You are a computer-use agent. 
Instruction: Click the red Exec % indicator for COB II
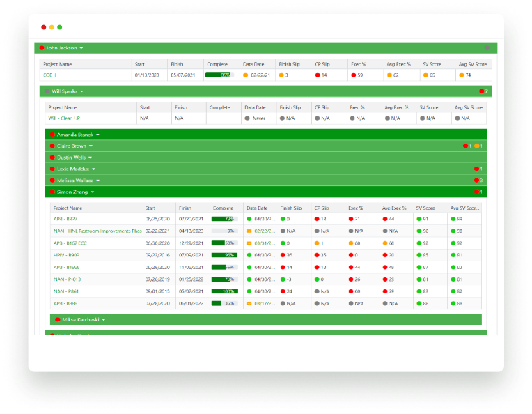tap(353, 75)
